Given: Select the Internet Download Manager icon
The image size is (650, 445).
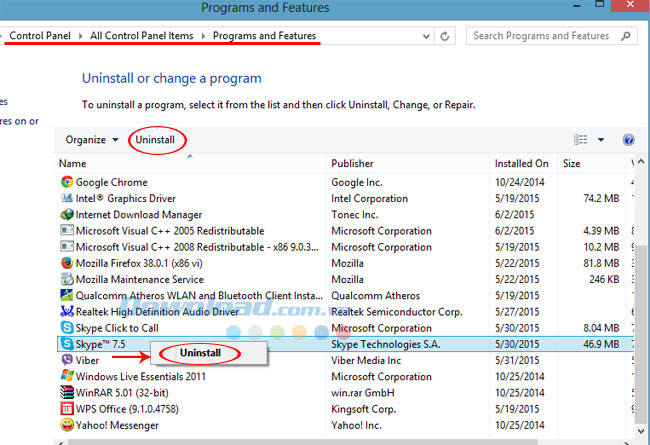Looking at the screenshot, I should coord(67,215).
